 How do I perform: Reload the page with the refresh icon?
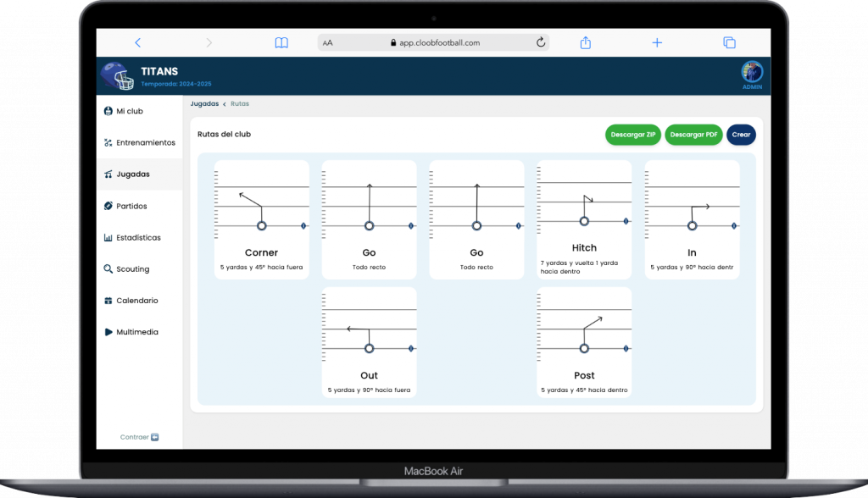click(541, 42)
